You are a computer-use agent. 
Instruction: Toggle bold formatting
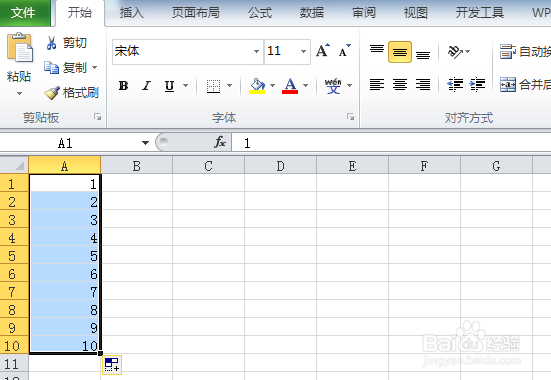coord(123,85)
